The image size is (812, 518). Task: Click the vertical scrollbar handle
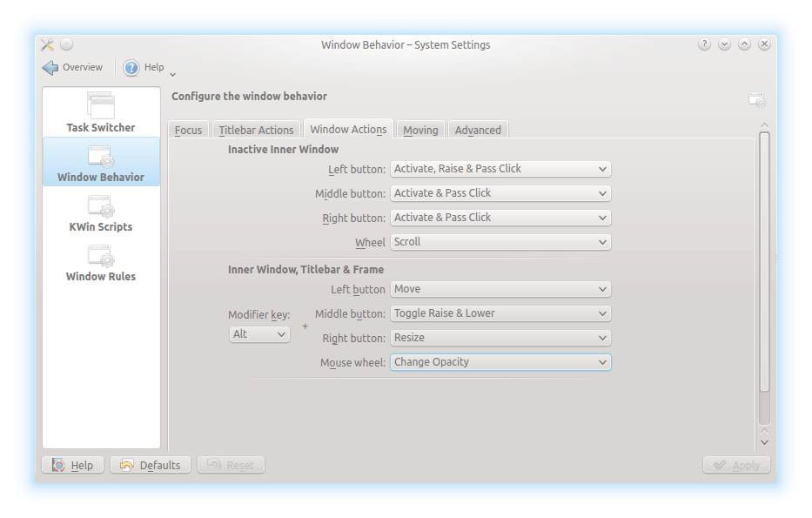(x=764, y=261)
